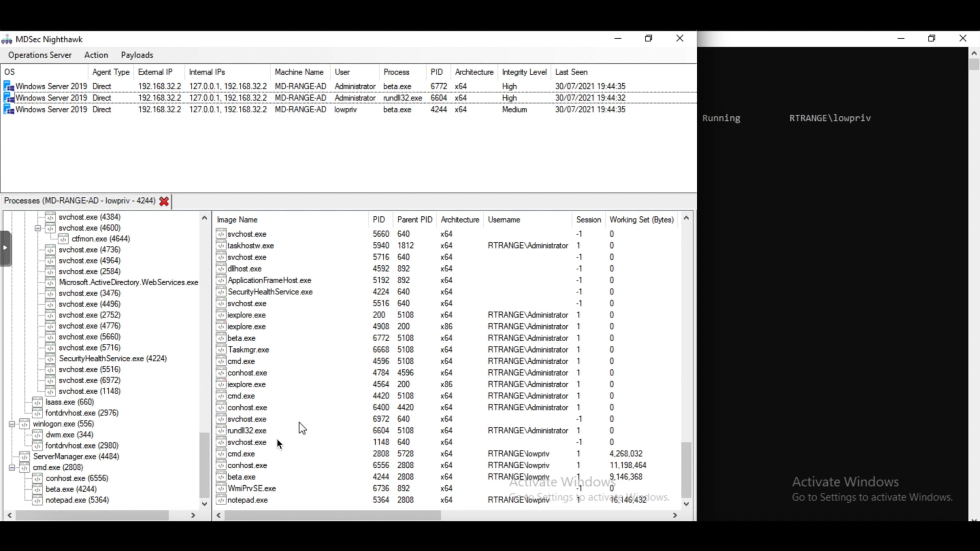This screenshot has height=551, width=980.
Task: Click Windows icon of PID 6772 agent row
Action: (x=9, y=87)
